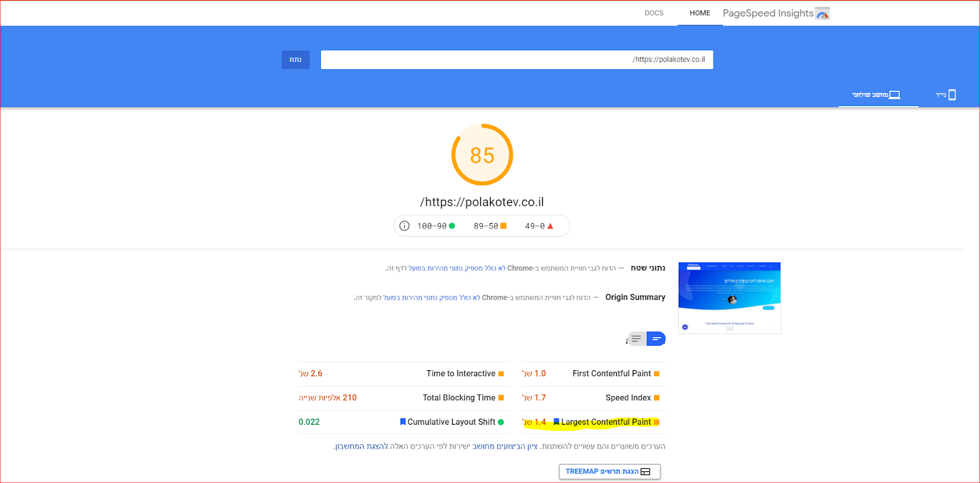This screenshot has height=483, width=980.
Task: Click the PageSpeed Insights logo icon
Action: pyautogui.click(x=823, y=13)
